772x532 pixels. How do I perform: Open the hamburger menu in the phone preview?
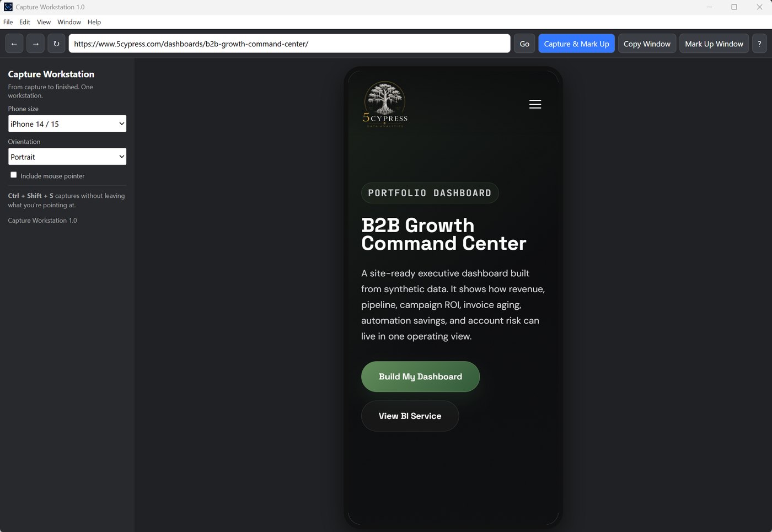click(x=535, y=104)
